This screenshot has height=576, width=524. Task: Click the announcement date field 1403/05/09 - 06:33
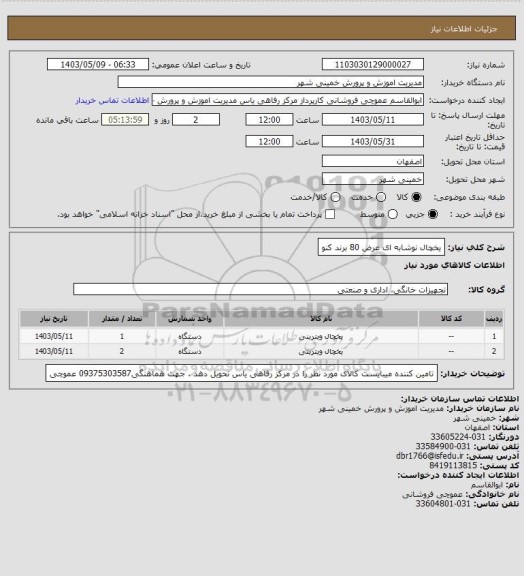pyautogui.click(x=98, y=64)
